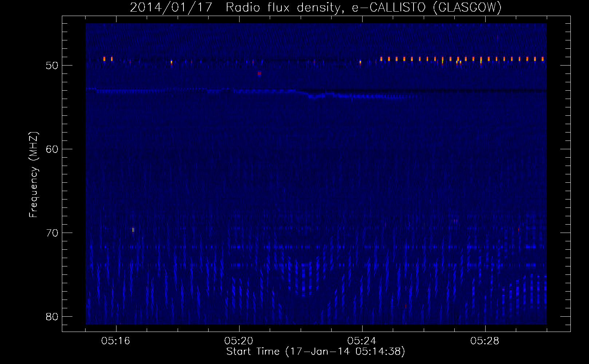This screenshot has height=364, width=589.
Task: Click the 05:20 time tick label
Action: [239, 341]
